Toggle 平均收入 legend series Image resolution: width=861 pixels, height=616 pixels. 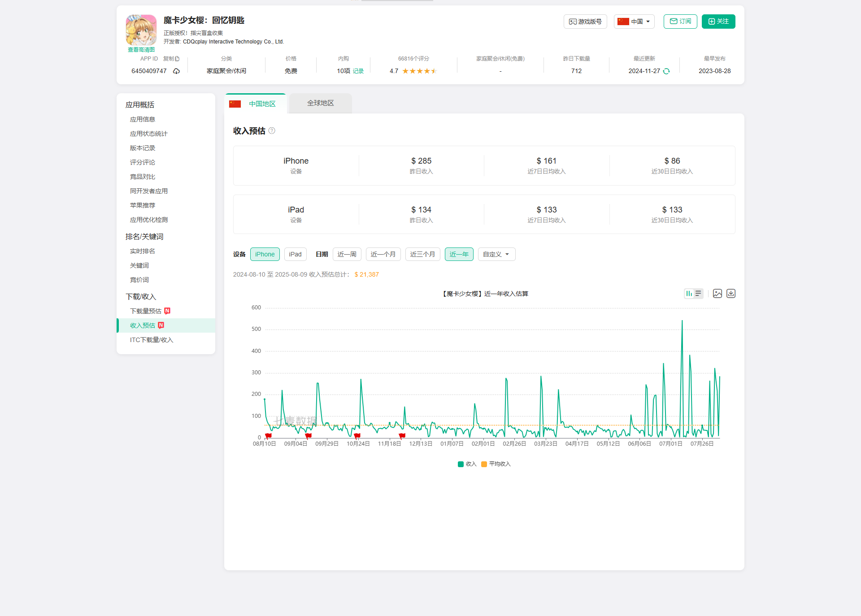496,464
